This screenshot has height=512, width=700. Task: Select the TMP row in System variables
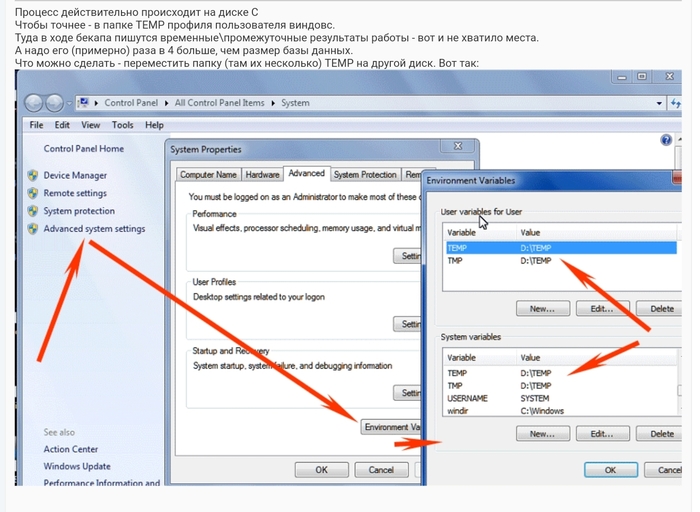coord(561,386)
